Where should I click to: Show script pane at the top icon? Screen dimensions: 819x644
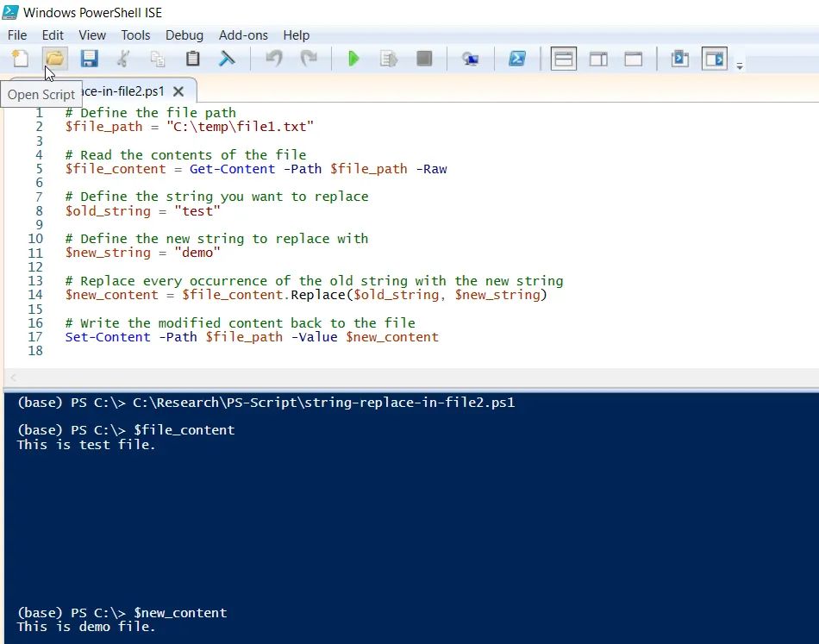(564, 59)
